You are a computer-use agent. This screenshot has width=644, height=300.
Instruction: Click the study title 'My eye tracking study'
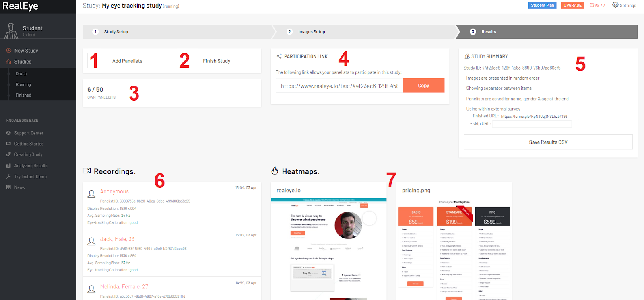point(132,6)
